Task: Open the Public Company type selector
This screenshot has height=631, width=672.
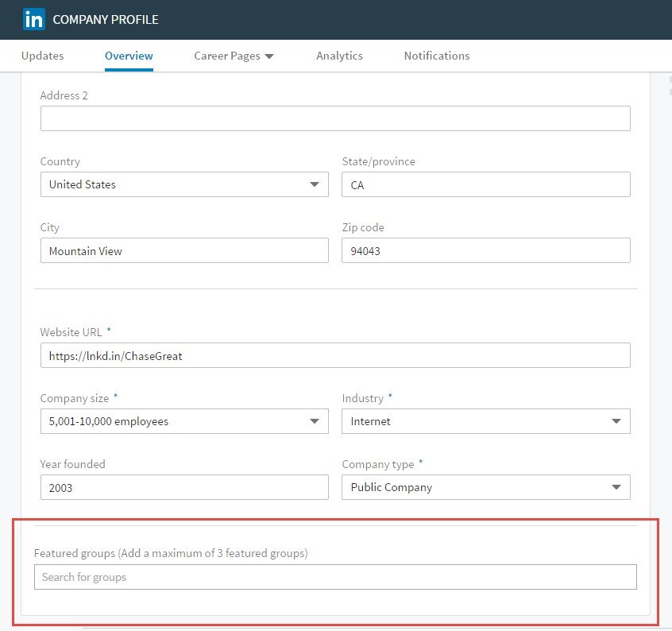Action: [x=486, y=487]
